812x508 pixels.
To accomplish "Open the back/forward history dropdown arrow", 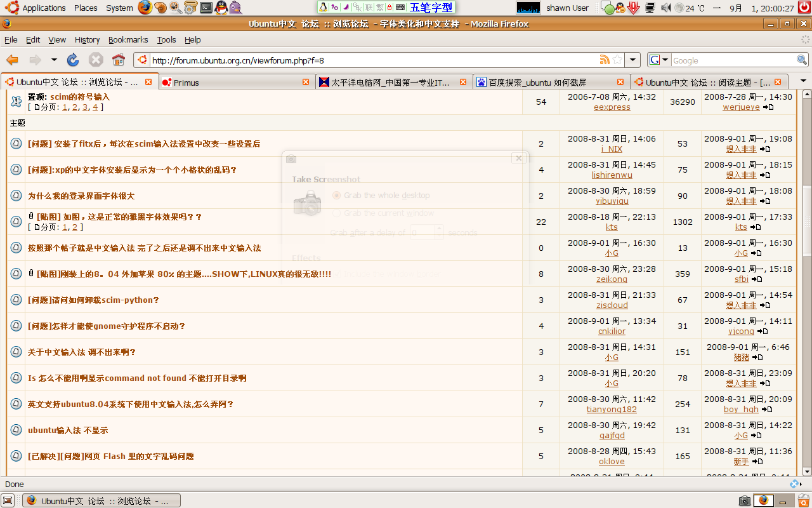I will tap(54, 60).
